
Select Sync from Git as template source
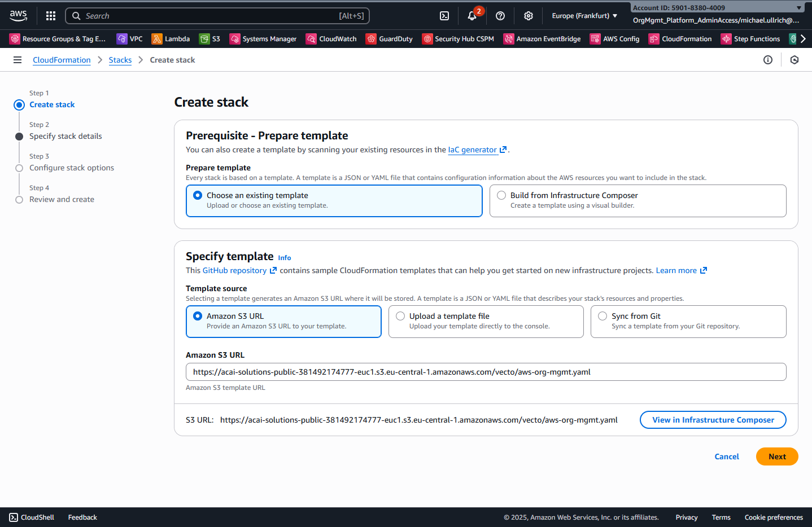[603, 316]
